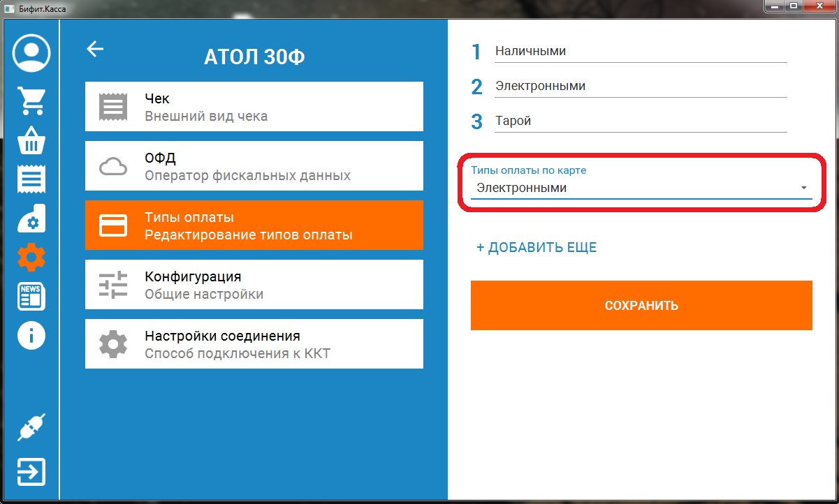Image resolution: width=839 pixels, height=504 pixels.
Task: Click + ДОБАВИТЬ ЕЩЕ link
Action: click(537, 248)
